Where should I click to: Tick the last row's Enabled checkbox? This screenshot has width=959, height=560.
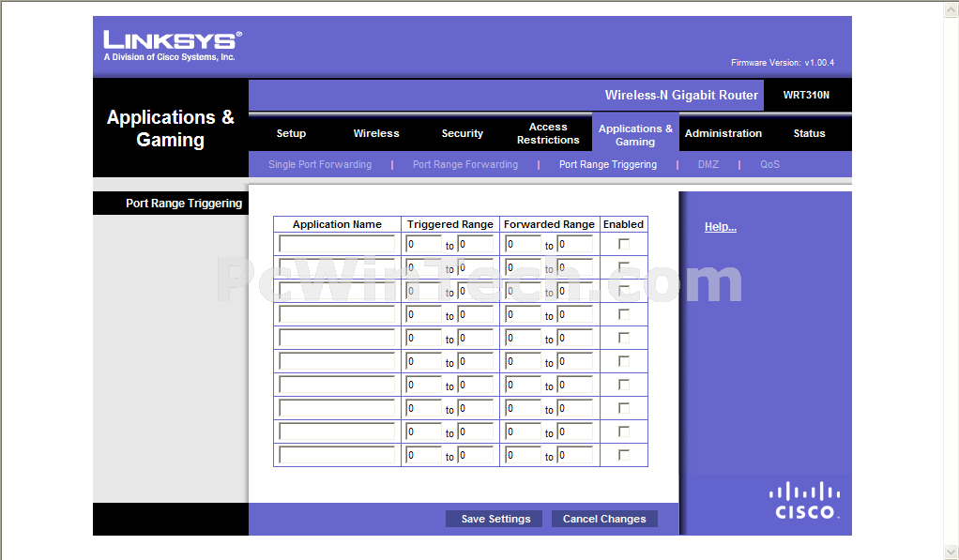point(624,455)
